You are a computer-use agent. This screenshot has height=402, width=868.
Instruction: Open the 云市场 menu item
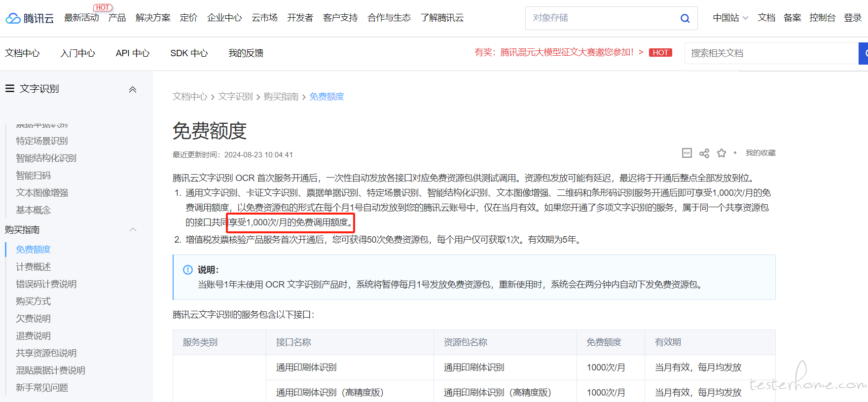point(264,18)
